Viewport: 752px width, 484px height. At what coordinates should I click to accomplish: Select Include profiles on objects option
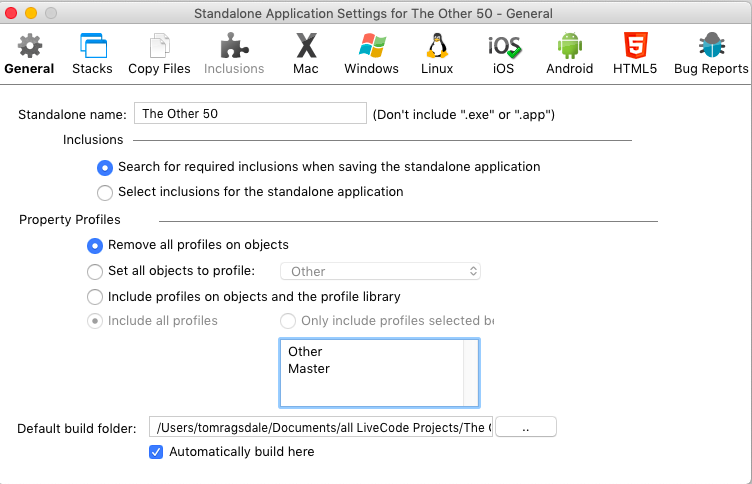pyautogui.click(x=95, y=297)
